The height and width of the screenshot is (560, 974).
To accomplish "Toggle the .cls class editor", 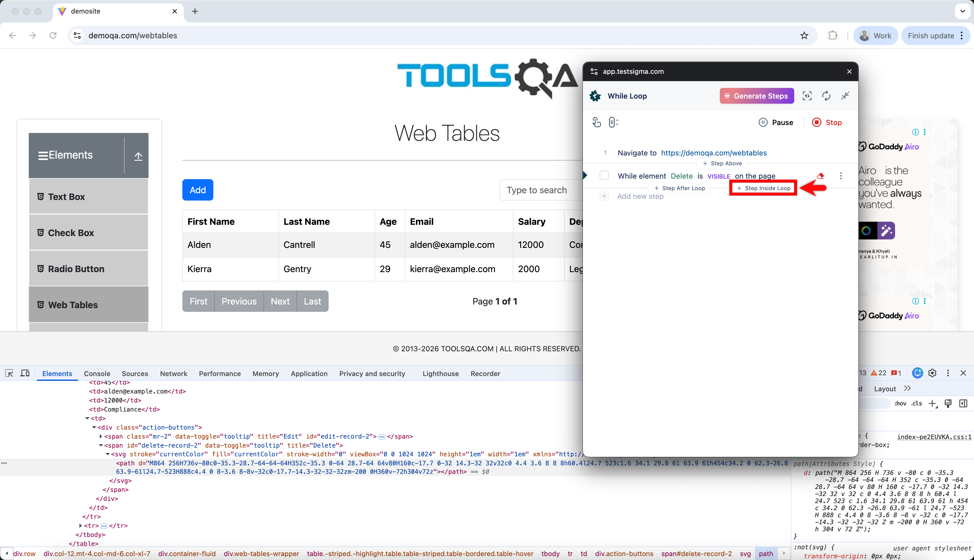I will pyautogui.click(x=917, y=403).
